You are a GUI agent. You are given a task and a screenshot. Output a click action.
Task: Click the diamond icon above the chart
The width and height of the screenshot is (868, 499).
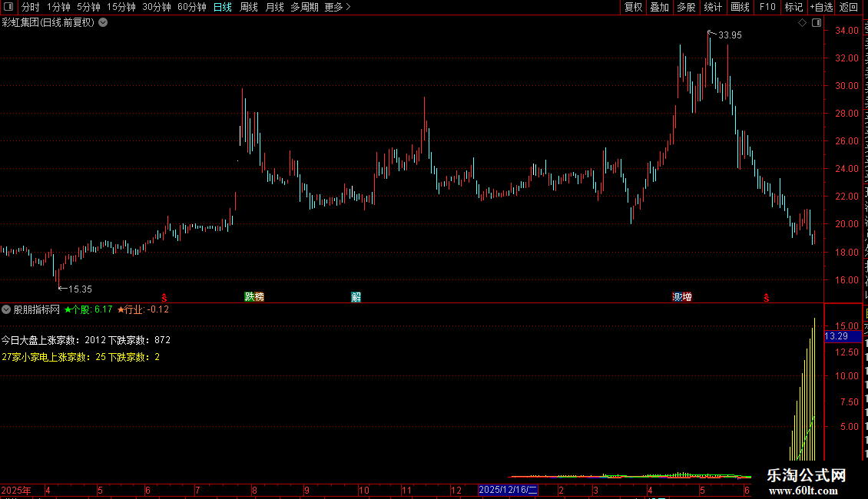[x=802, y=23]
